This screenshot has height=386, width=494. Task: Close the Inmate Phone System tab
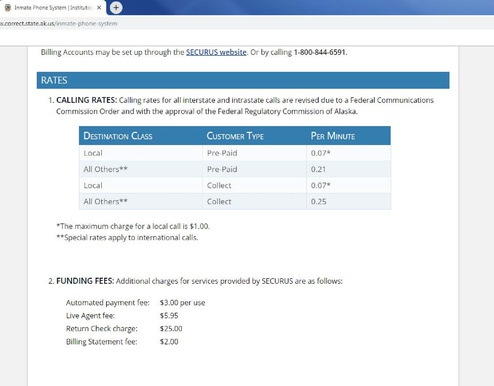point(99,8)
